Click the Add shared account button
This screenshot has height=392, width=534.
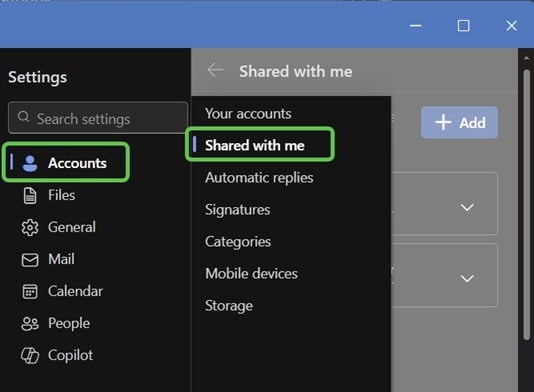(459, 123)
